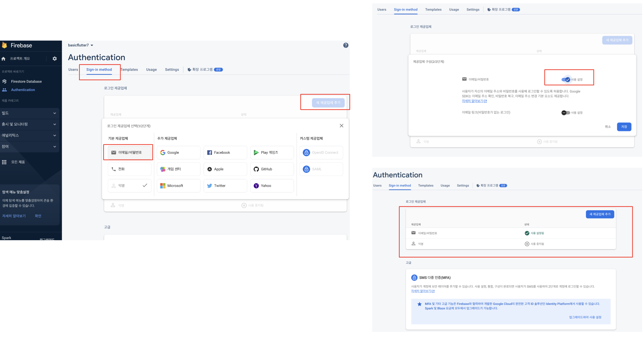Select the Facebook provider option
Screen dimensions: 644x354
click(225, 153)
